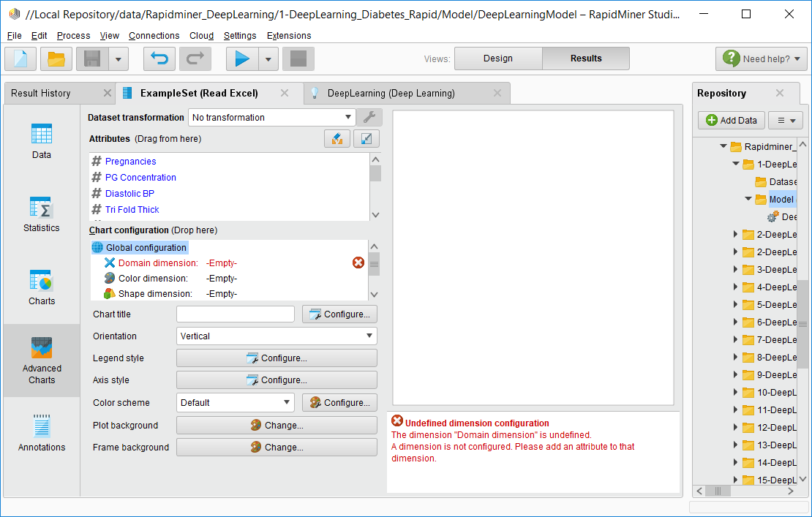The width and height of the screenshot is (812, 517).
Task: Open the Extensions menu
Action: (289, 36)
